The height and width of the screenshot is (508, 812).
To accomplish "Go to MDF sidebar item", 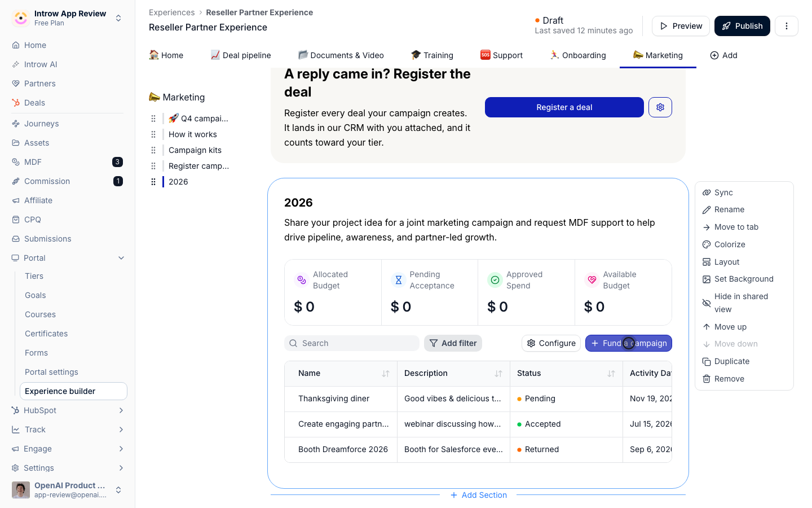I will pyautogui.click(x=68, y=162).
